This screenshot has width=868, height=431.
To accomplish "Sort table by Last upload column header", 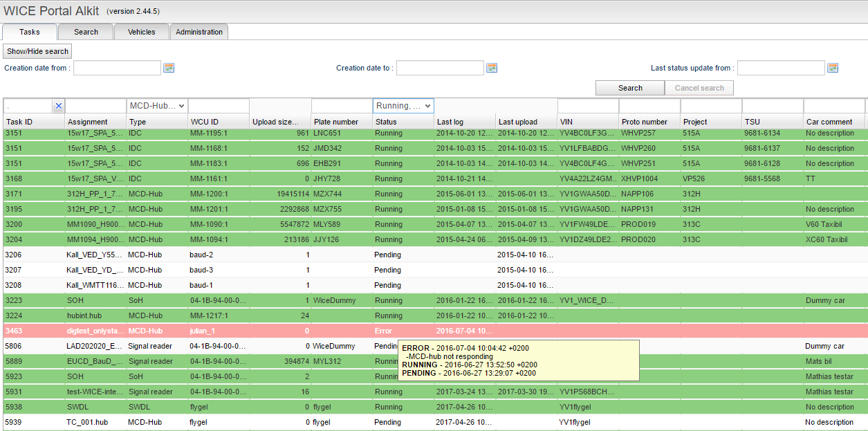I will 526,122.
